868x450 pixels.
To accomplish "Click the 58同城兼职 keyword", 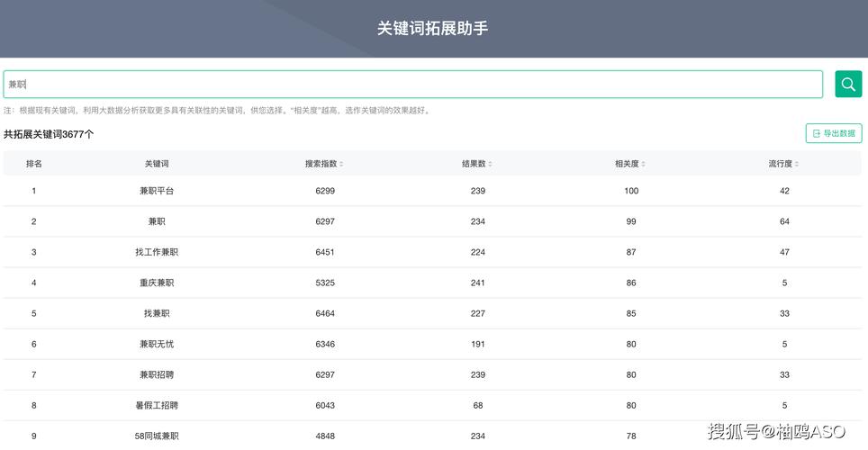I will point(157,436).
